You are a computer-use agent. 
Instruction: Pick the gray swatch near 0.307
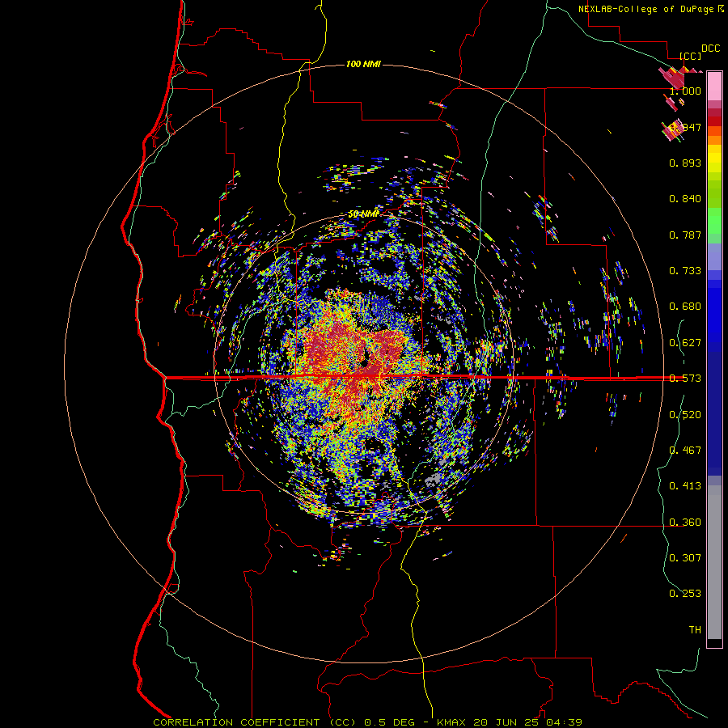coord(714,562)
